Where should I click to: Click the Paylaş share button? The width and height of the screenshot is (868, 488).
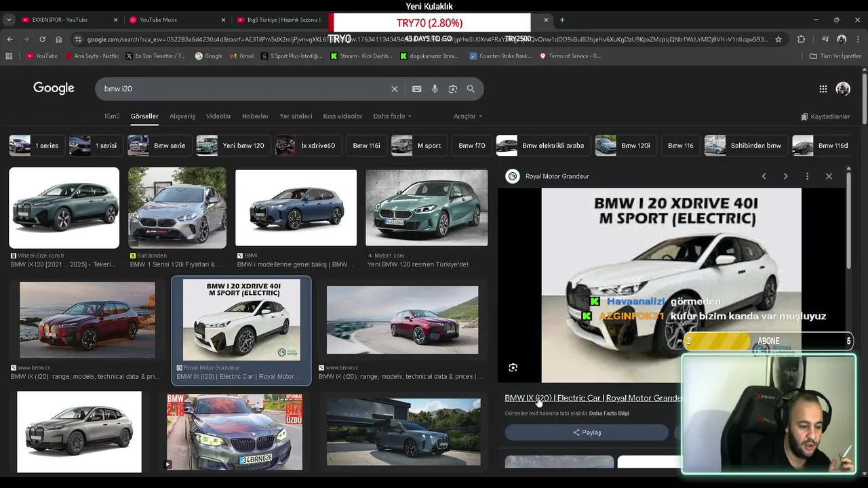click(587, 432)
